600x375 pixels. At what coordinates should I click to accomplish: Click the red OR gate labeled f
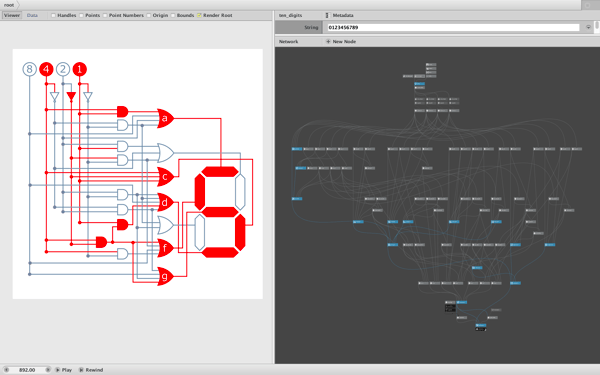(x=165, y=248)
